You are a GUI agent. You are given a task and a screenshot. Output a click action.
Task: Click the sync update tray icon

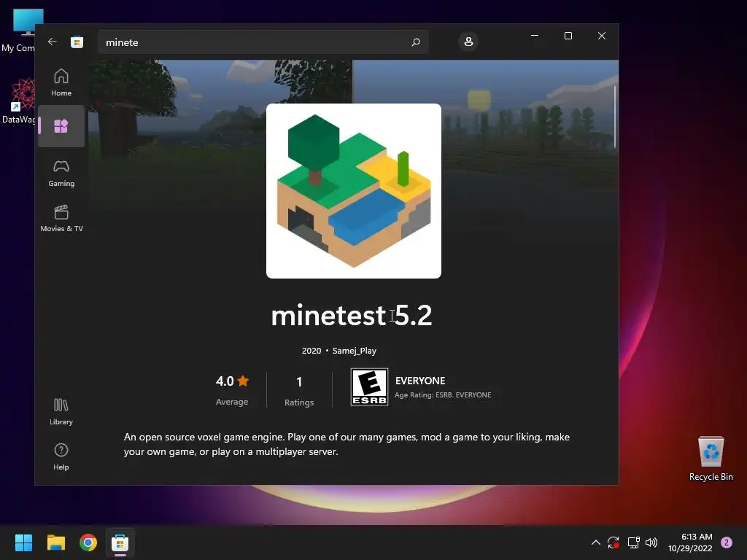coord(613,542)
